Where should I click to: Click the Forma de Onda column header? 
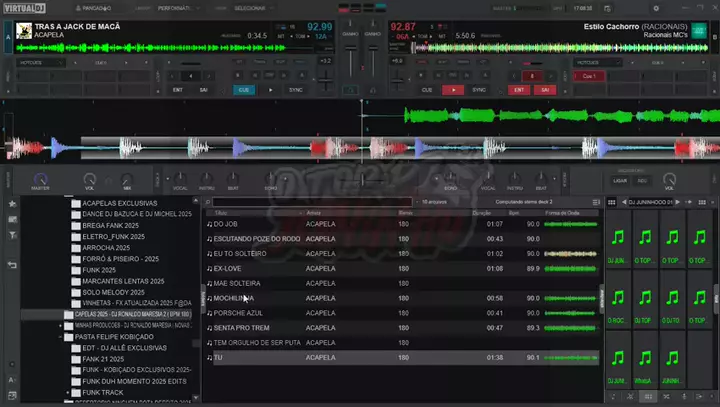coord(562,213)
